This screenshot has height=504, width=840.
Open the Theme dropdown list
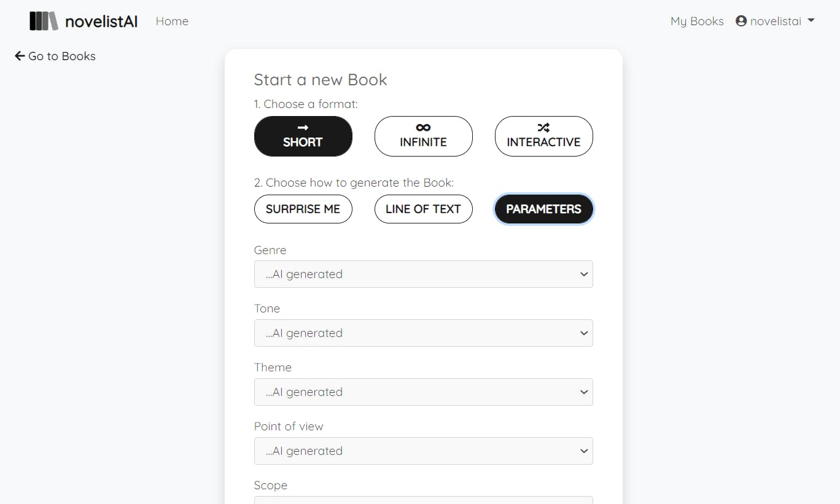pos(424,392)
